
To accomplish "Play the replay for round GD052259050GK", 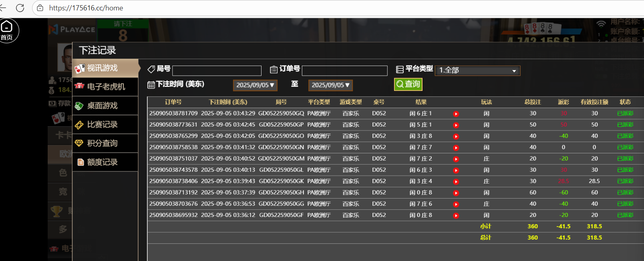I will (456, 181).
